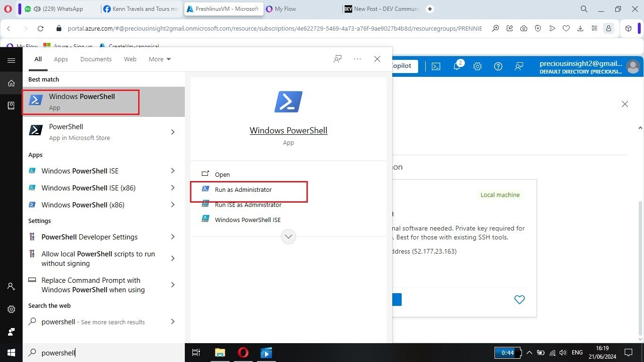Expand PowerShell Developer Settings arrow

click(173, 237)
